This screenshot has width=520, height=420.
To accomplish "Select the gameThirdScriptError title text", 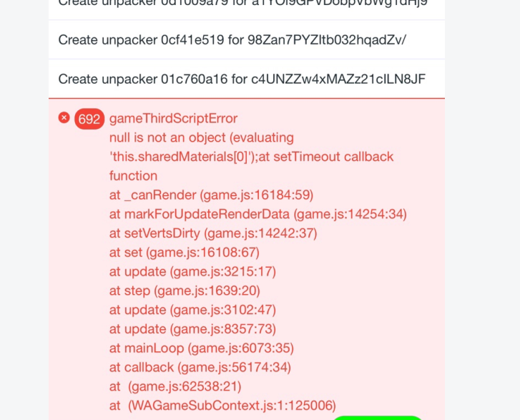I will point(173,119).
